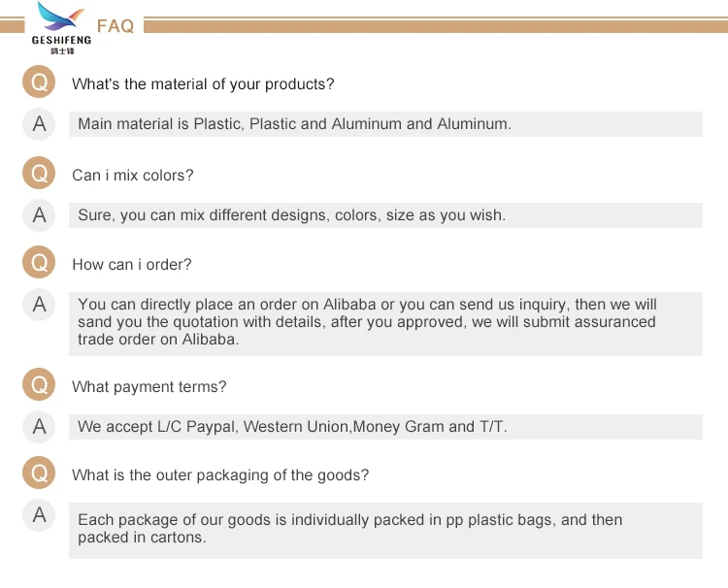Click the A icon beside the Alibaba order answer
The height and width of the screenshot is (588, 728).
pyautogui.click(x=39, y=305)
